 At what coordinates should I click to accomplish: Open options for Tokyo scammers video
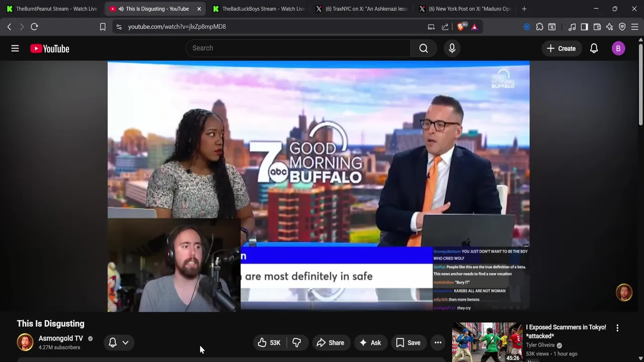[617, 328]
